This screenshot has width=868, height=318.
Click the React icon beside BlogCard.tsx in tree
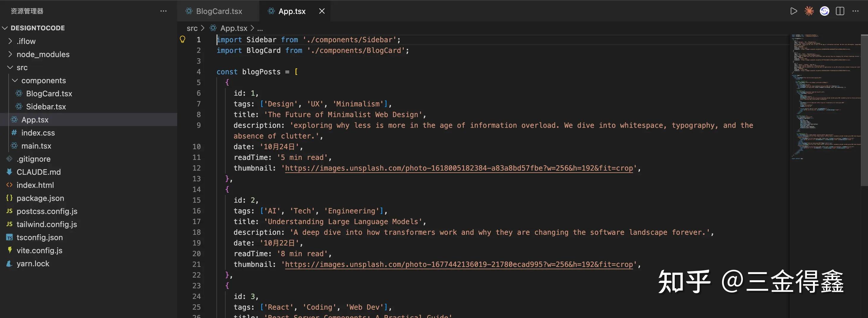pyautogui.click(x=19, y=93)
